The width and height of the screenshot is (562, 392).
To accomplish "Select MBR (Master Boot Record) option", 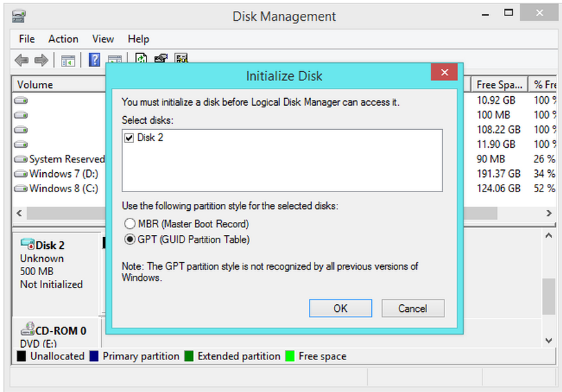I will coord(129,224).
